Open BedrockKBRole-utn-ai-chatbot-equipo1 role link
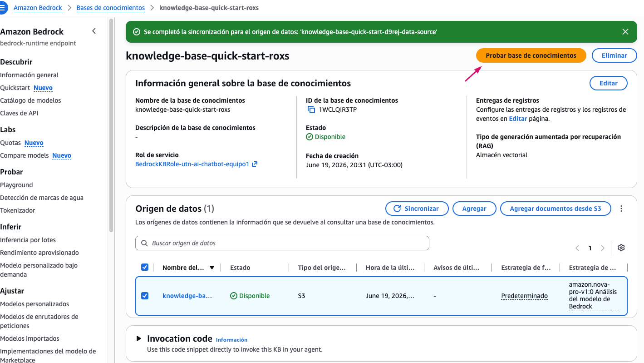 (192, 164)
